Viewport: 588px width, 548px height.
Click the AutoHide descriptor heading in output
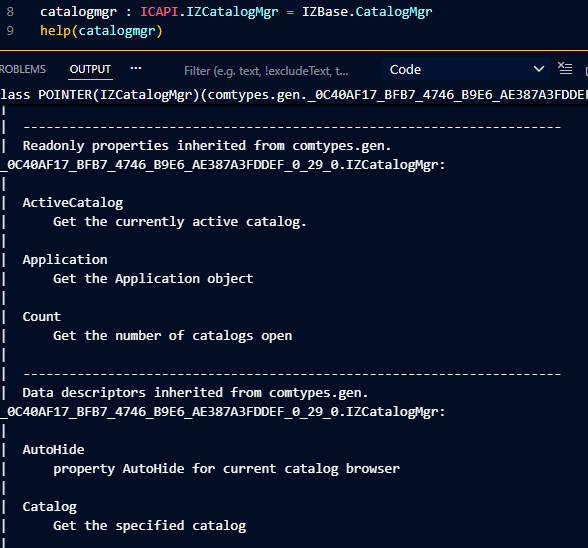click(x=53, y=449)
